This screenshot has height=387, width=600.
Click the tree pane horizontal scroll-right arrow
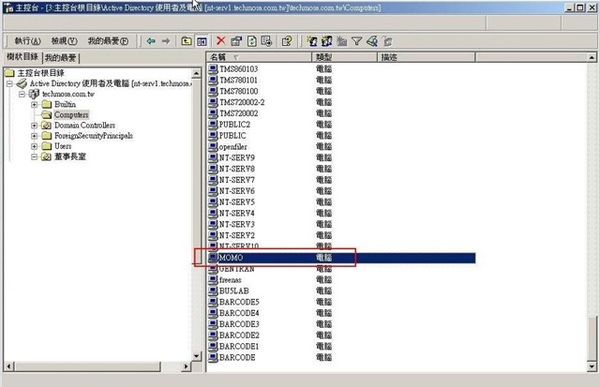tap(186, 366)
